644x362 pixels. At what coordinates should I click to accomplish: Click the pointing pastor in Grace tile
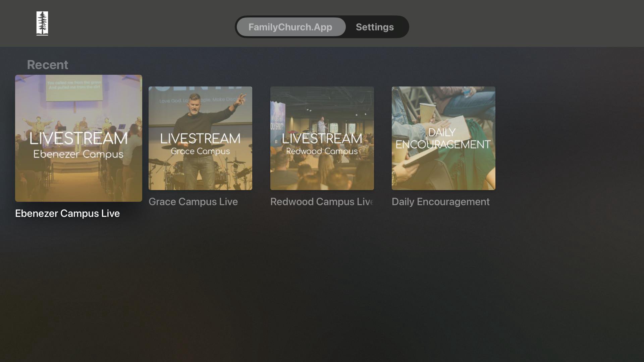click(x=201, y=141)
